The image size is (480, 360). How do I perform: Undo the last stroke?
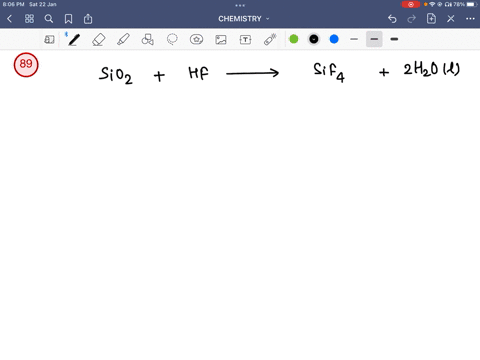coord(392,19)
